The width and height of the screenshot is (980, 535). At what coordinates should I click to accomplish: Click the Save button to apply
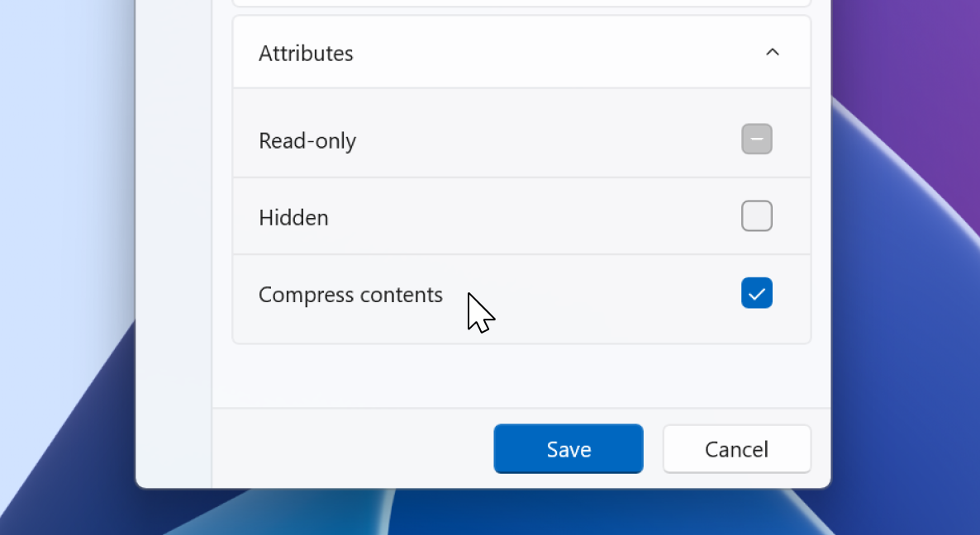click(x=568, y=448)
